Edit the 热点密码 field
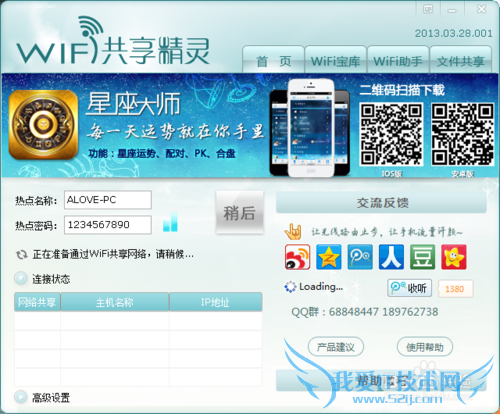Screen dimensions: 500x414 (108, 225)
